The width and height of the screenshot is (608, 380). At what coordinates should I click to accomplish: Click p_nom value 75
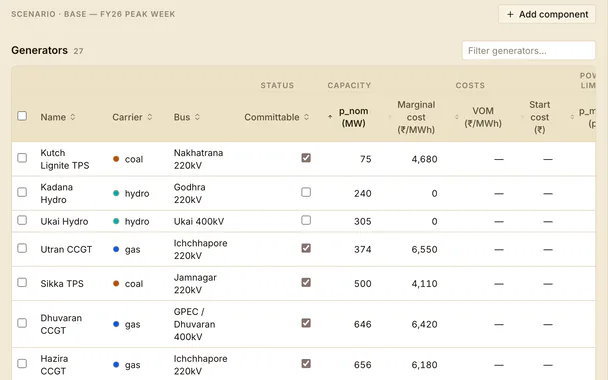coord(365,159)
